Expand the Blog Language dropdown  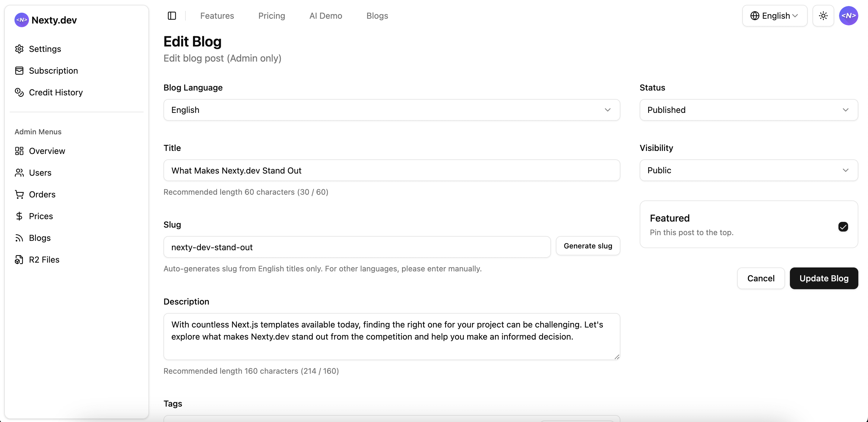click(391, 110)
